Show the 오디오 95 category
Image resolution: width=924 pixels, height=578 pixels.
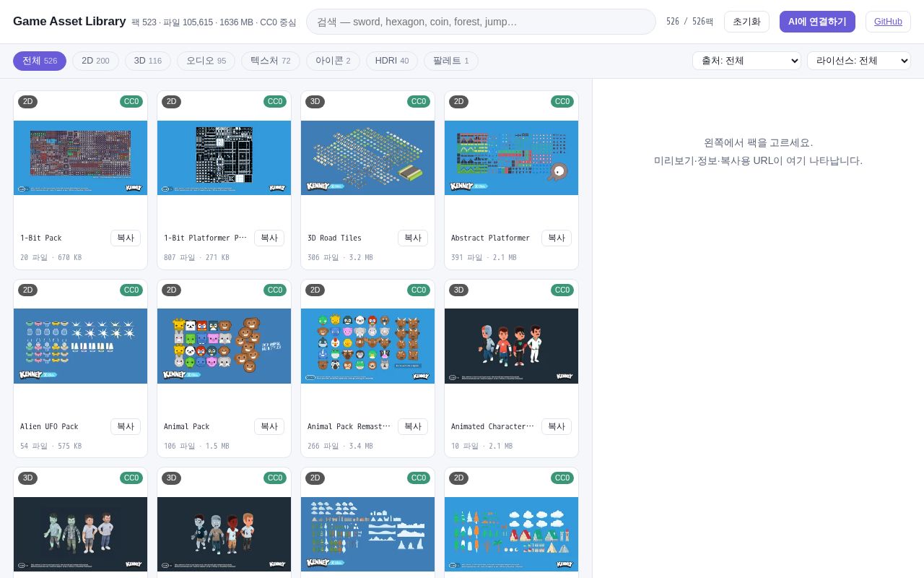click(206, 61)
